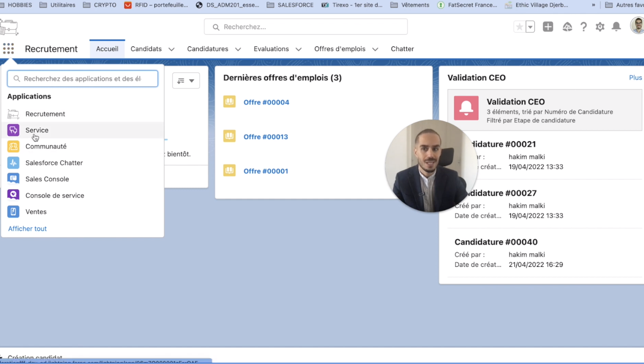Click the Trailhead guidance icon
Screen dimensions: 644x364
pos(567,27)
